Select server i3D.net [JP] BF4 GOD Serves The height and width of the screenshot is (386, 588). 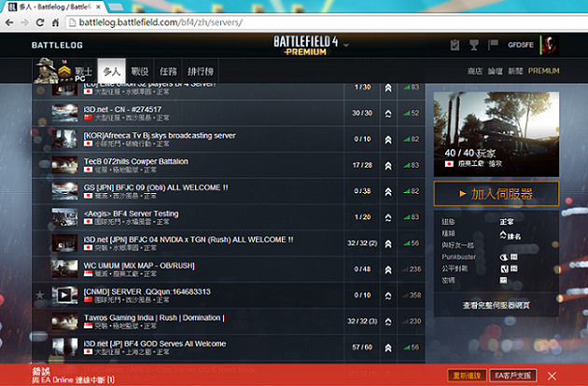228,348
